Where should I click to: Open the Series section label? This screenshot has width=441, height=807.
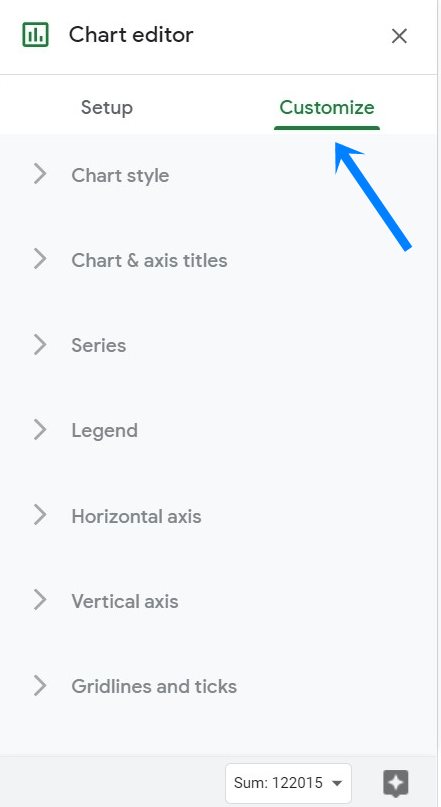pyautogui.click(x=98, y=345)
